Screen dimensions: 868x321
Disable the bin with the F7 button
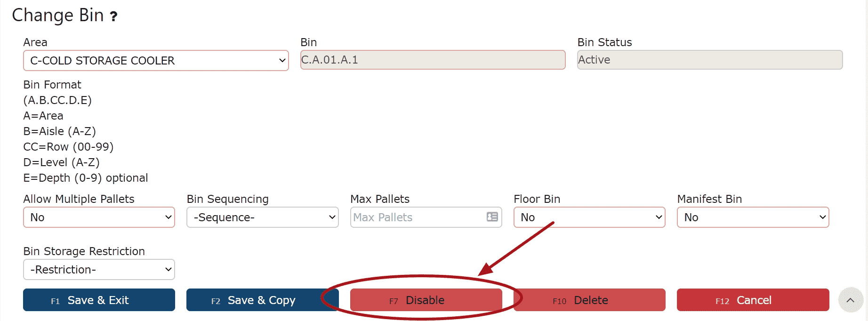tap(426, 300)
